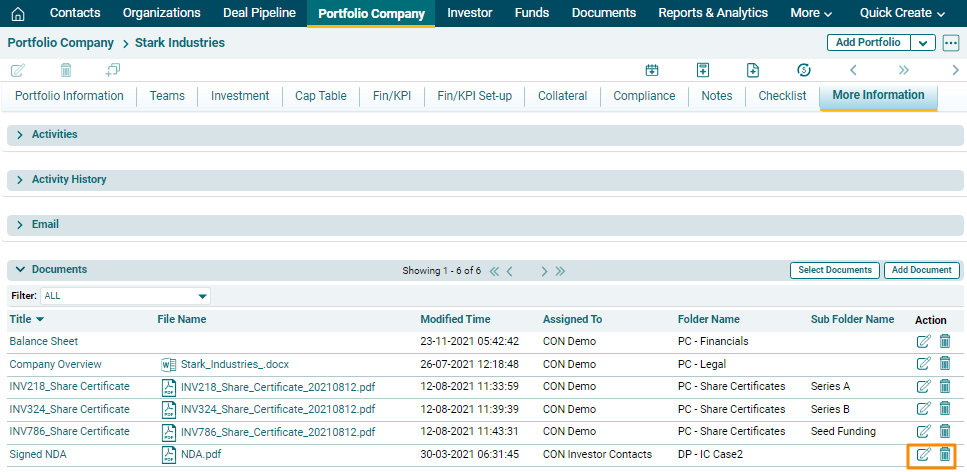Click the home icon in navigation bar
Image resolution: width=967 pixels, height=472 pixels.
pyautogui.click(x=17, y=14)
